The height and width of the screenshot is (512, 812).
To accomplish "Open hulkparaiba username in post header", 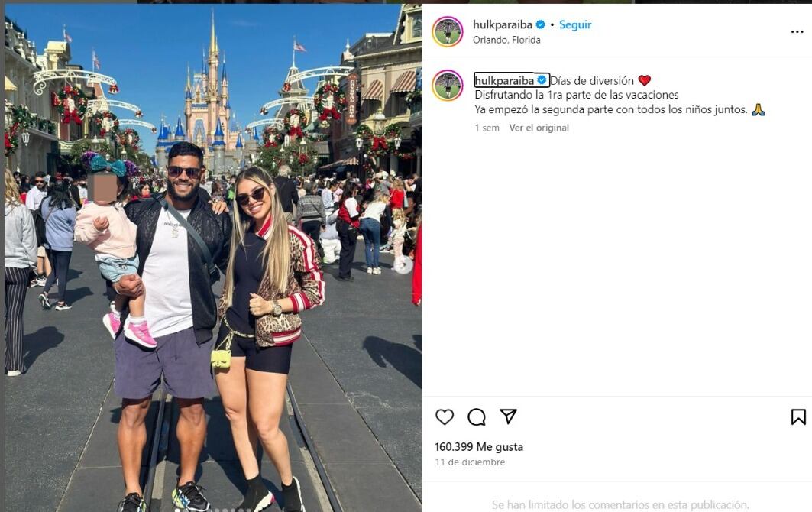I will tap(503, 24).
